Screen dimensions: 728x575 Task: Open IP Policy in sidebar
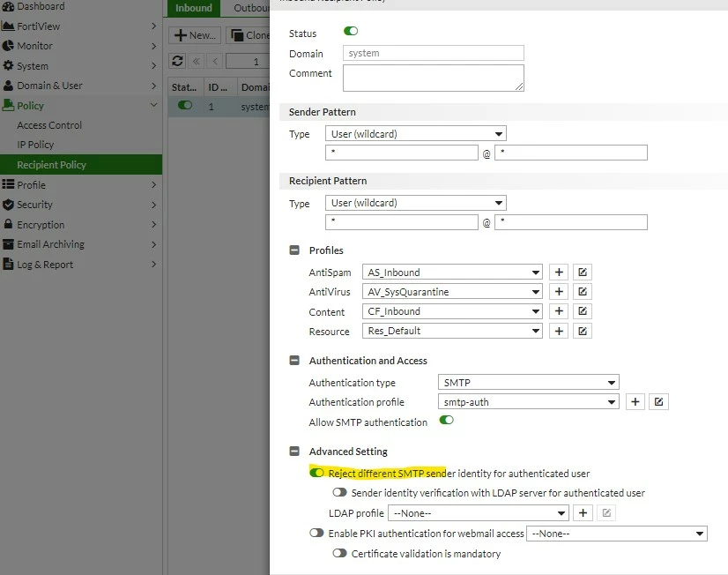35,145
